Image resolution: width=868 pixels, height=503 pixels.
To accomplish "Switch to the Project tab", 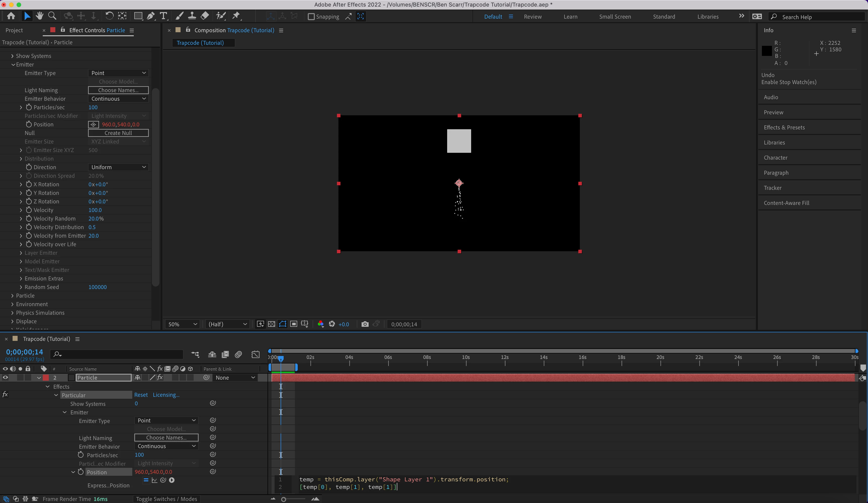I will (x=14, y=30).
